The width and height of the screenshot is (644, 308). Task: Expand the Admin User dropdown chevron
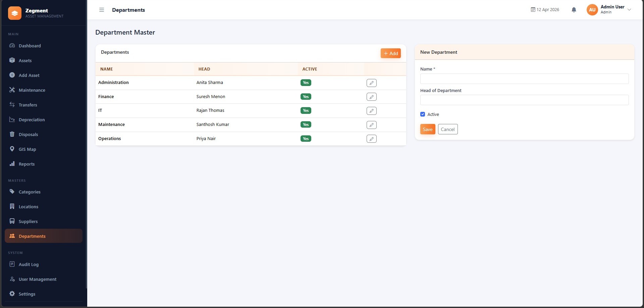pyautogui.click(x=629, y=10)
